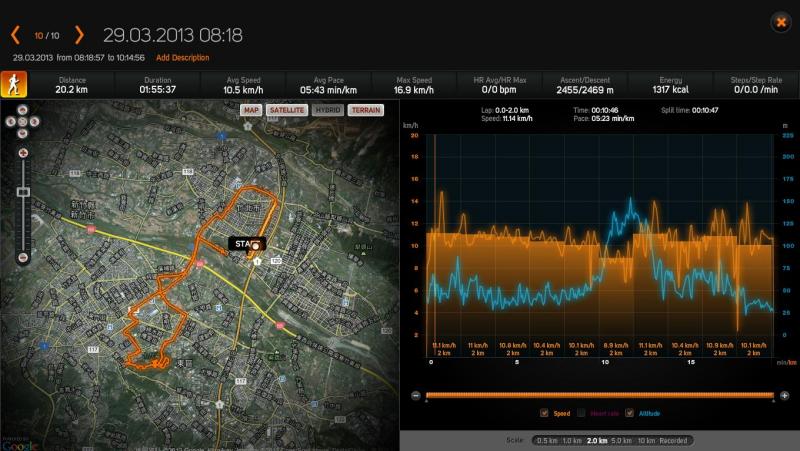Close the activity view with orange X
Screen dimensions: 800x451
click(781, 22)
